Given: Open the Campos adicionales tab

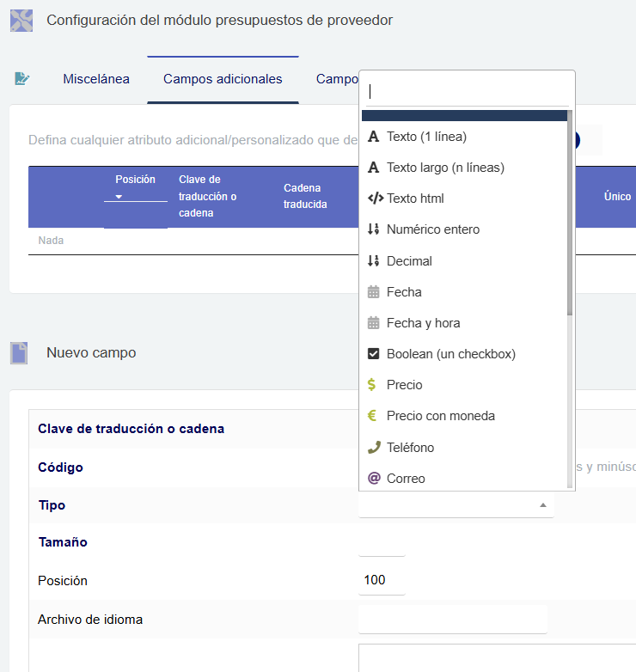Looking at the screenshot, I should point(223,79).
